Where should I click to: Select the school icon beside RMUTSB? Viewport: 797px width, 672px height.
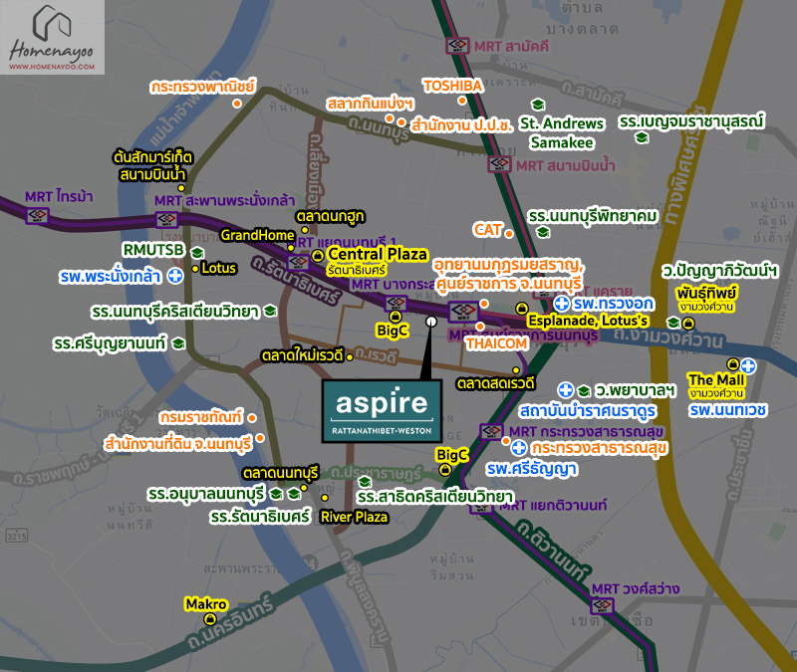[x=197, y=252]
